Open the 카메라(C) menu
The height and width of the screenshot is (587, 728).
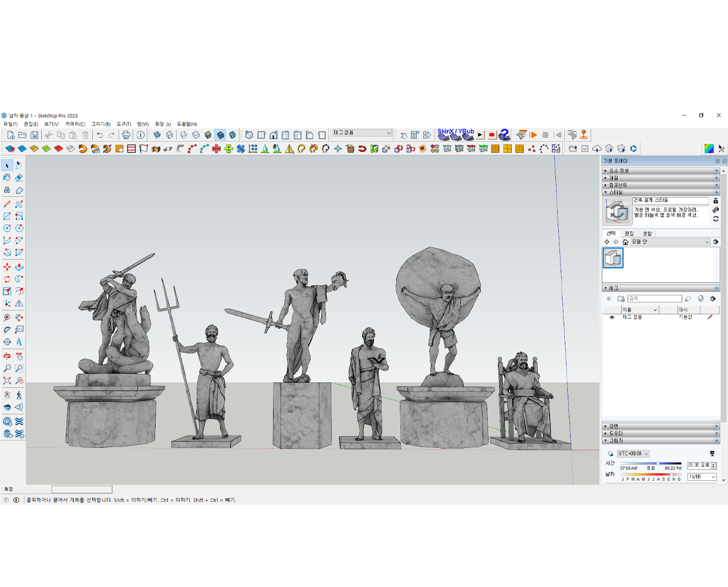click(75, 124)
